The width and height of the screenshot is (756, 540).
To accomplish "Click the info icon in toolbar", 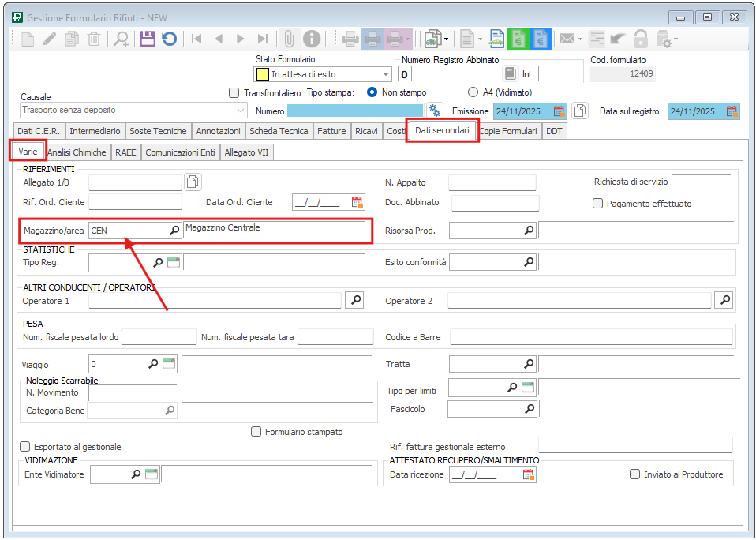I will coord(312,39).
